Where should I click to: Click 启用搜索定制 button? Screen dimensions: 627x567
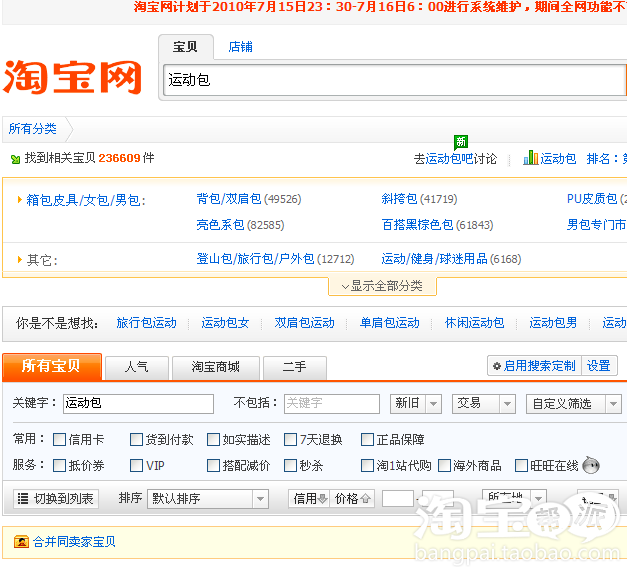coord(535,366)
